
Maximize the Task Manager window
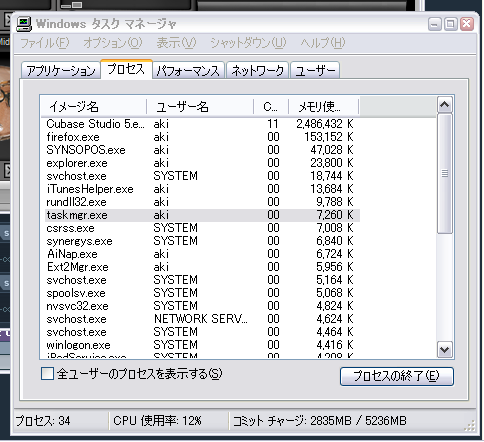(450, 24)
